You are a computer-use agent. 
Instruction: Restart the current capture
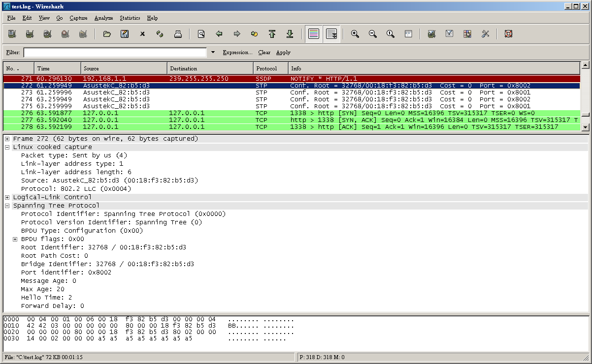point(83,34)
